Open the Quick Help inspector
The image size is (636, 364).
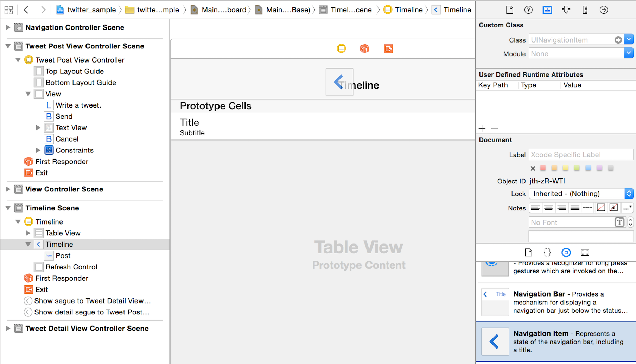point(528,10)
